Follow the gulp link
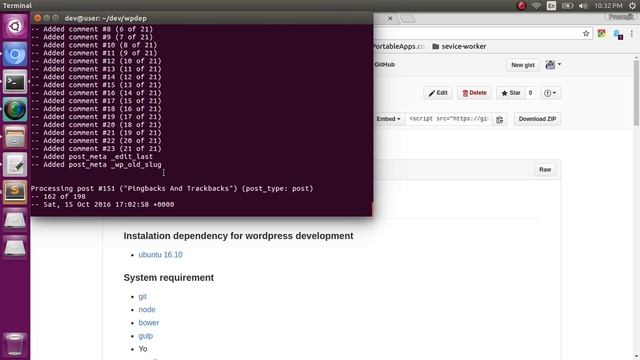This screenshot has height=360, width=640. (x=146, y=336)
